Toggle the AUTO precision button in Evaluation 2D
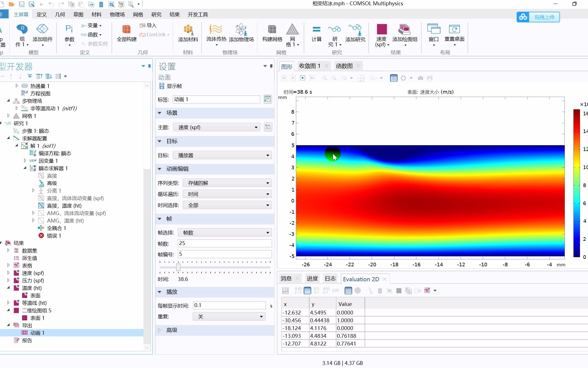588x368 pixels. click(x=307, y=291)
